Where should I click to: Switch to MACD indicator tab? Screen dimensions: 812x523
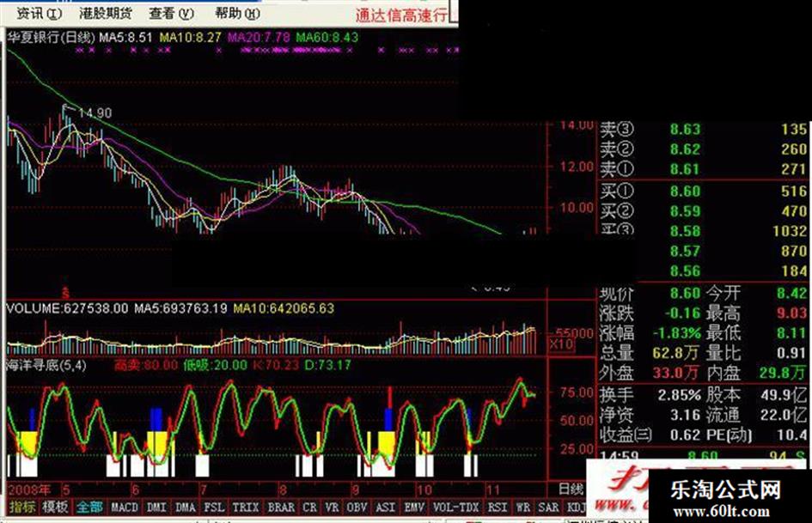click(x=125, y=507)
